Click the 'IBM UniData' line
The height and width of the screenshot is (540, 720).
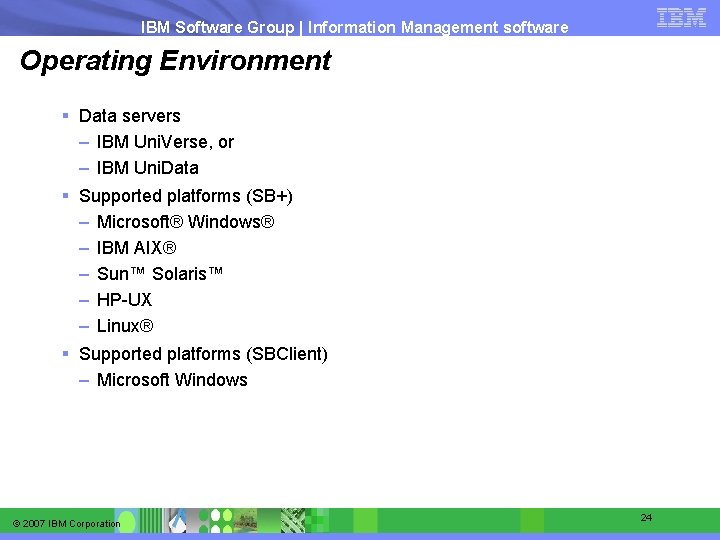[148, 168]
